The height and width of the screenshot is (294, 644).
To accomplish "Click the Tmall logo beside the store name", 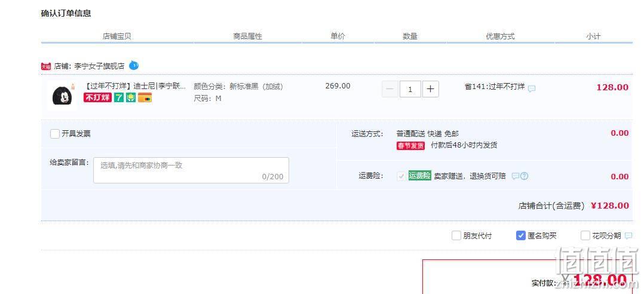I will click(x=45, y=66).
